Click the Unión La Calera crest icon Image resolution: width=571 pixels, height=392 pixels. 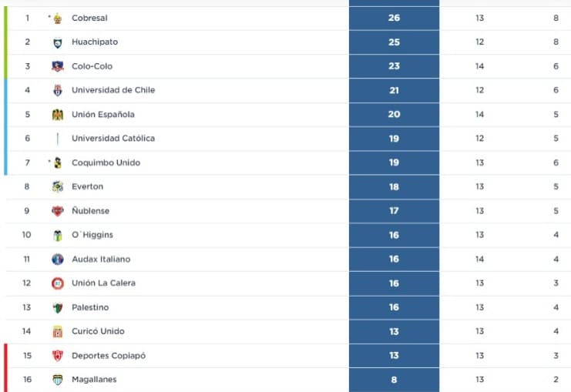(58, 283)
